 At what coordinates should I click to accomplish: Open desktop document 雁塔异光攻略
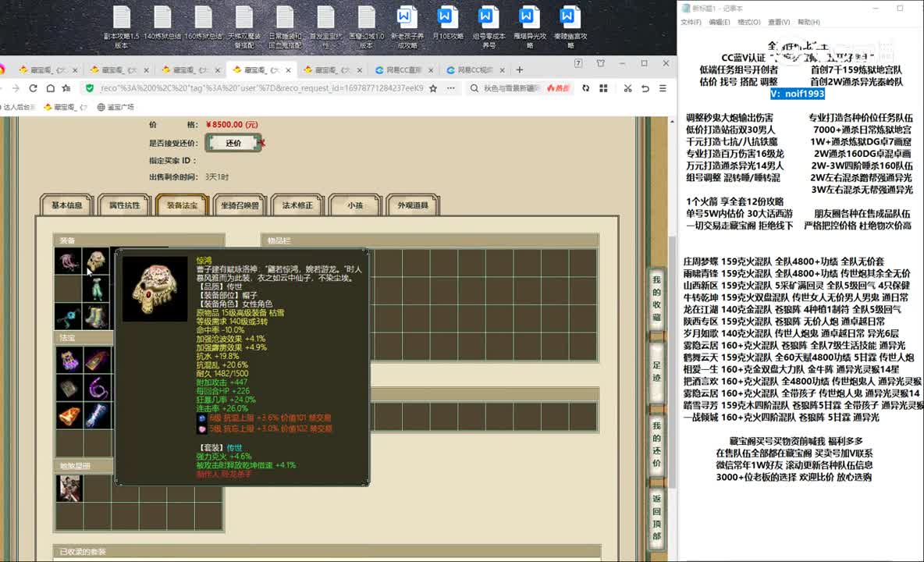coord(529,27)
